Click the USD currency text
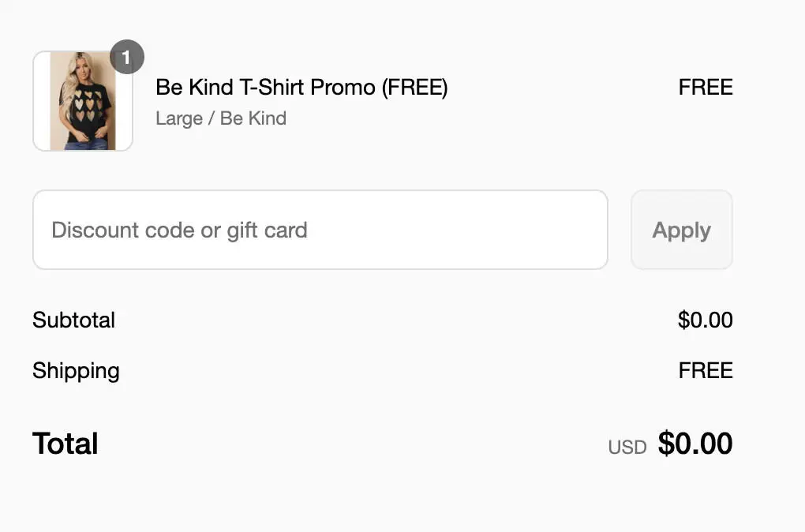Viewport: 805px width, 532px height. [627, 446]
